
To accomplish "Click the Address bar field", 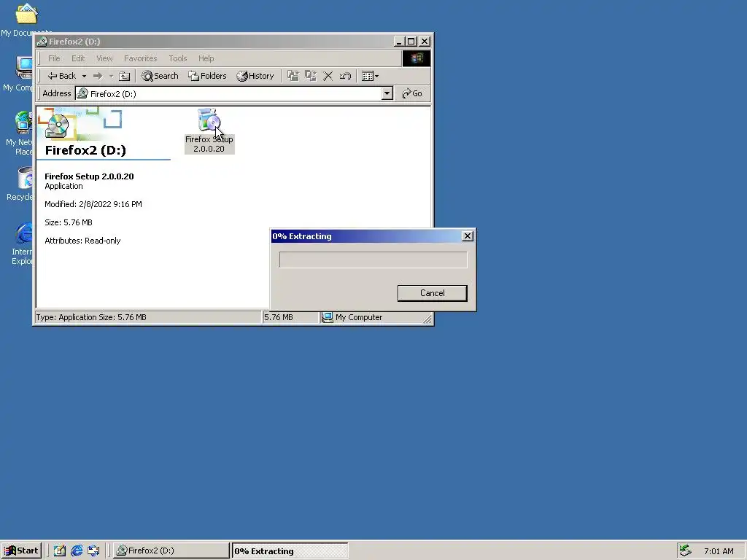I will (x=228, y=94).
